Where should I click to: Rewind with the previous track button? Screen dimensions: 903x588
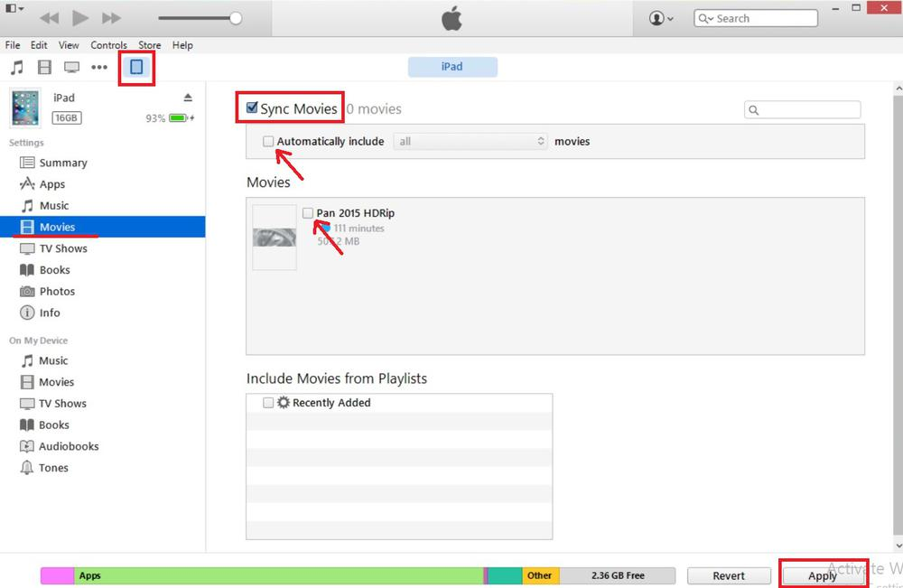[50, 18]
